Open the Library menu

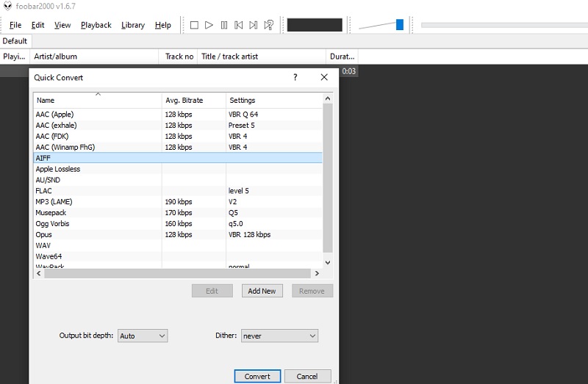[132, 25]
